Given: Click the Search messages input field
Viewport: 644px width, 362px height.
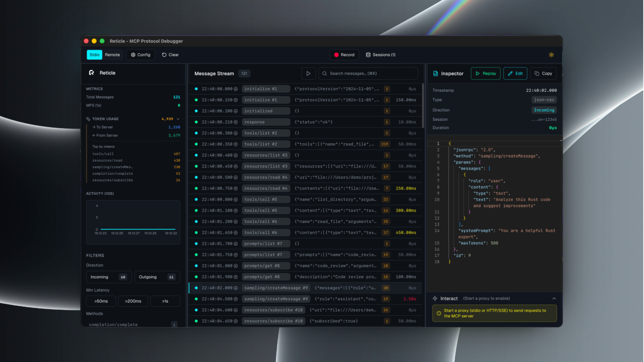Looking at the screenshot, I should coord(369,73).
